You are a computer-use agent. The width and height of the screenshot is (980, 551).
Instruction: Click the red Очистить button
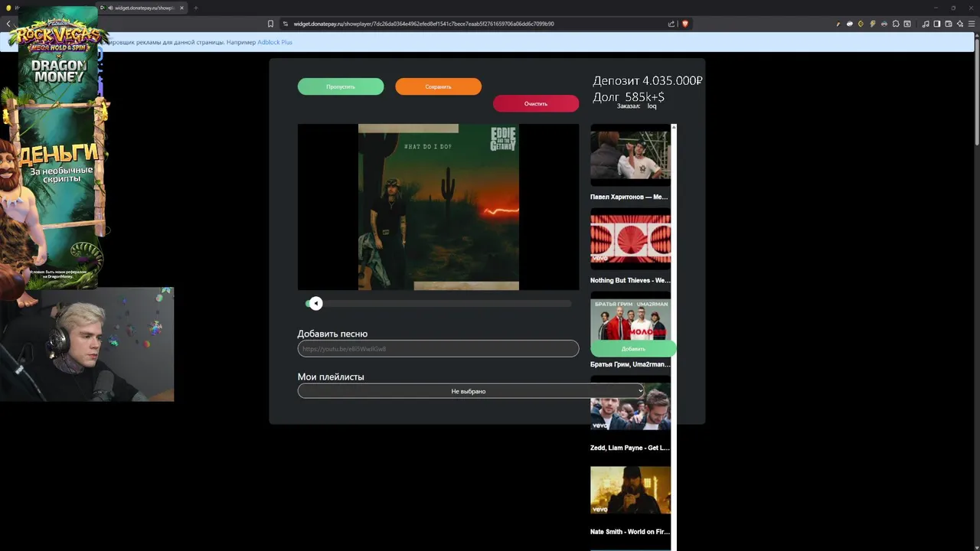click(536, 103)
